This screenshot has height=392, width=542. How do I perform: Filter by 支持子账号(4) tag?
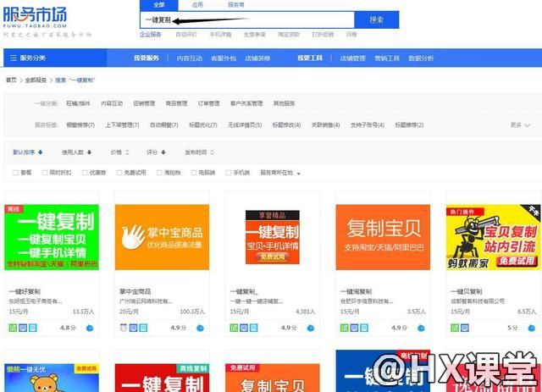click(x=367, y=124)
